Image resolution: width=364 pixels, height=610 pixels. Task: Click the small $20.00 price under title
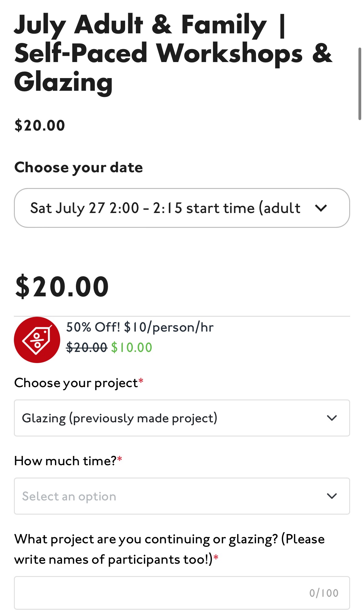[x=40, y=126]
